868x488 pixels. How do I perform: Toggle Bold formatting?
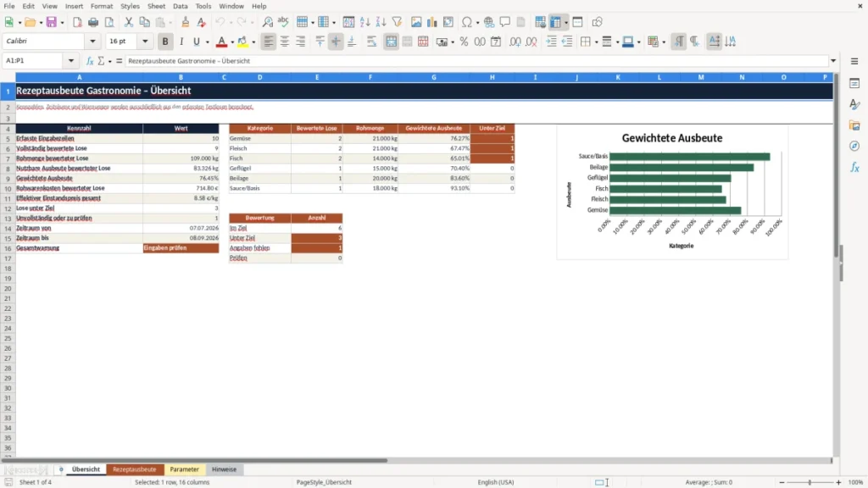165,42
